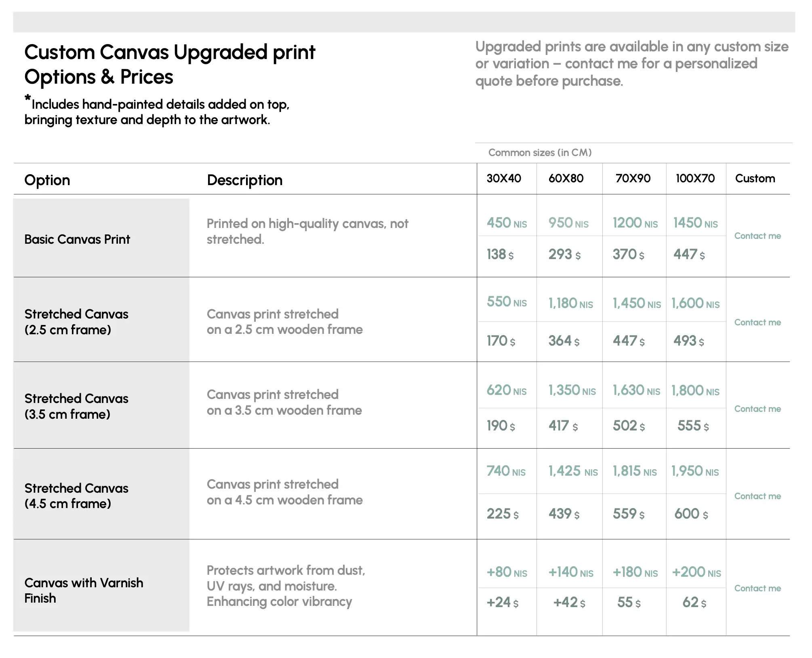The width and height of the screenshot is (812, 658).
Task: Click the Custom column header
Action: (755, 179)
